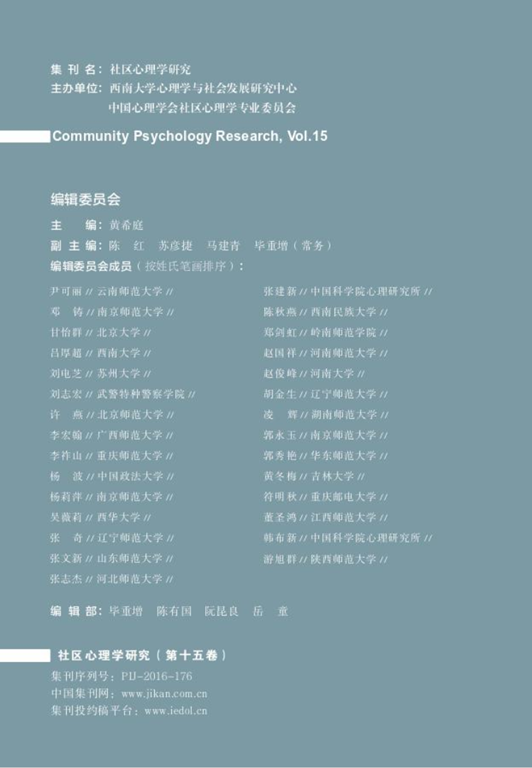Screen dimensions: 532x768
Task: Select 游旭群 // 陕西师范大学 entry
Action: pyautogui.click(x=325, y=559)
